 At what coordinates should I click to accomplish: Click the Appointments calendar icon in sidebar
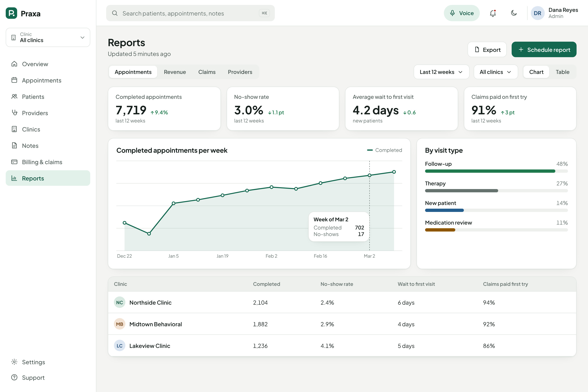pyautogui.click(x=14, y=80)
